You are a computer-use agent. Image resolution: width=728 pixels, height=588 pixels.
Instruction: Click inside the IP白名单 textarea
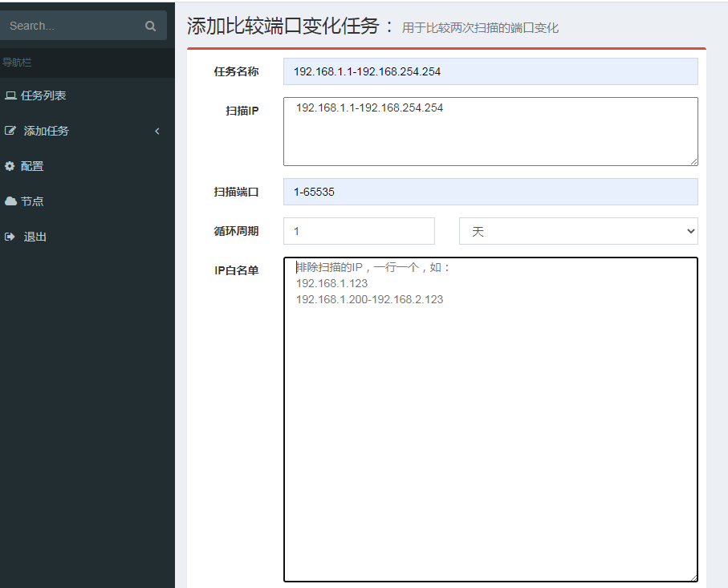(490, 419)
